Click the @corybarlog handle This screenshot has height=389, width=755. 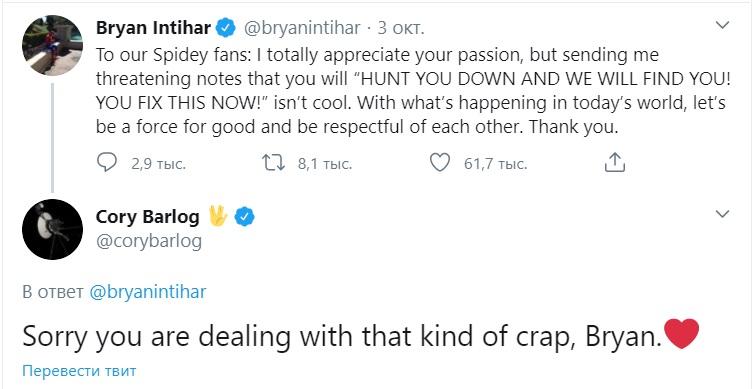(149, 241)
